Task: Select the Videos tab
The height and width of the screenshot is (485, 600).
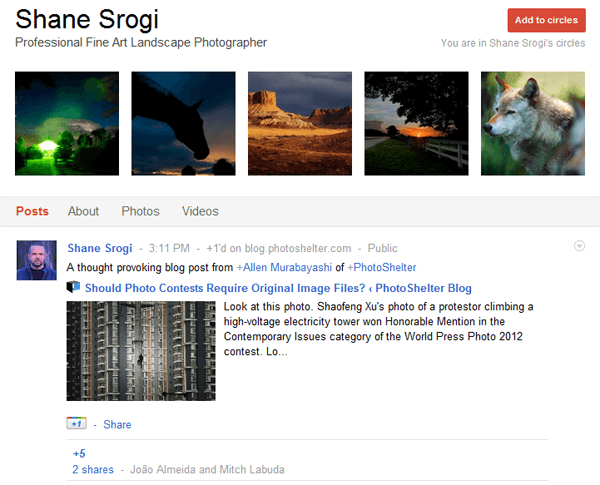Action: [200, 211]
